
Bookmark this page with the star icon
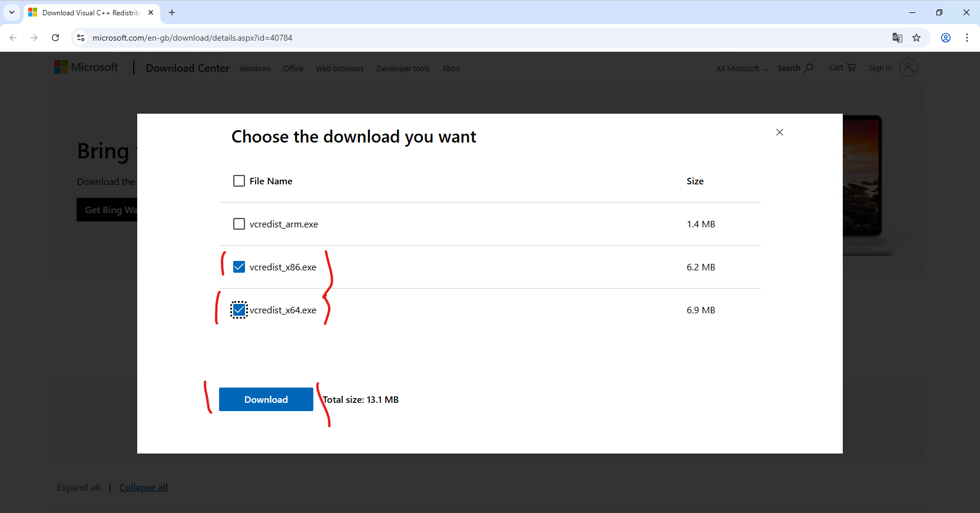click(916, 38)
